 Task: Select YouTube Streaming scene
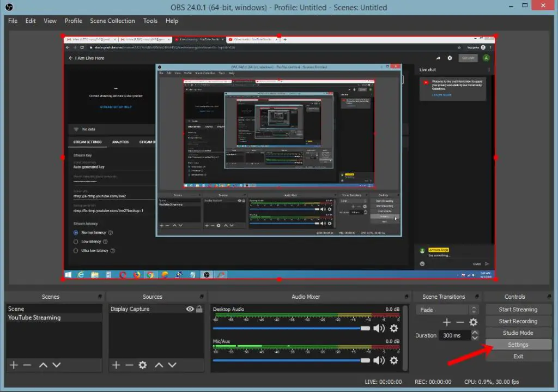pyautogui.click(x=54, y=318)
